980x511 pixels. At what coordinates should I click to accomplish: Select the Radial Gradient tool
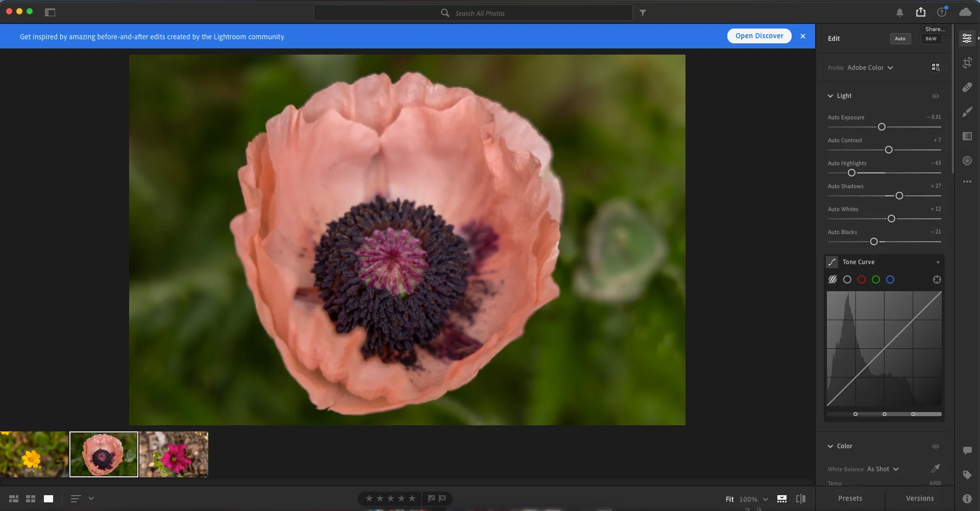point(968,161)
